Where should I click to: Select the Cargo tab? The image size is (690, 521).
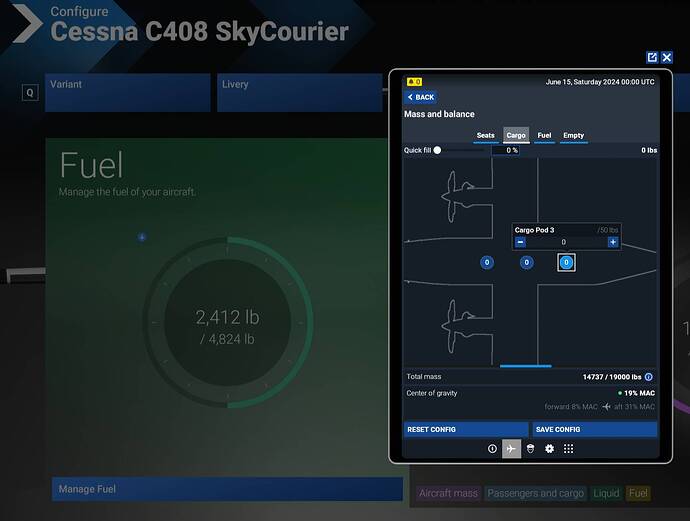coord(516,136)
